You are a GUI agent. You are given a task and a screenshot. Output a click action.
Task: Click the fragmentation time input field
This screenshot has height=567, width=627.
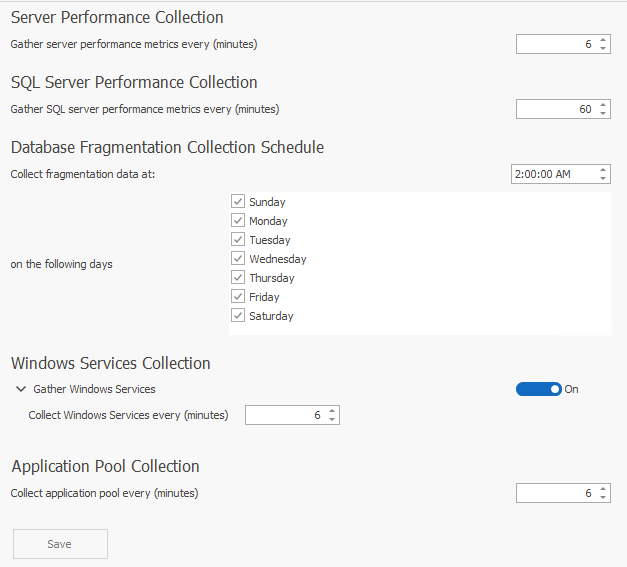pyautogui.click(x=550, y=174)
